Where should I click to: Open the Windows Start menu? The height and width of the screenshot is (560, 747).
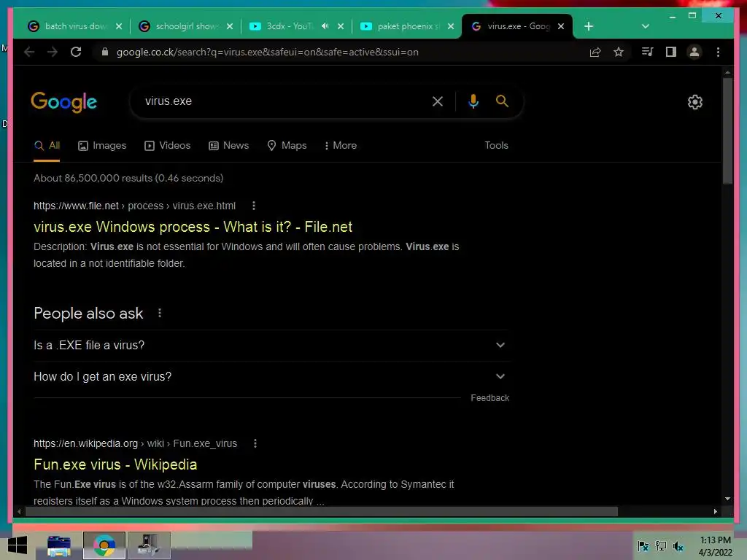tap(18, 545)
